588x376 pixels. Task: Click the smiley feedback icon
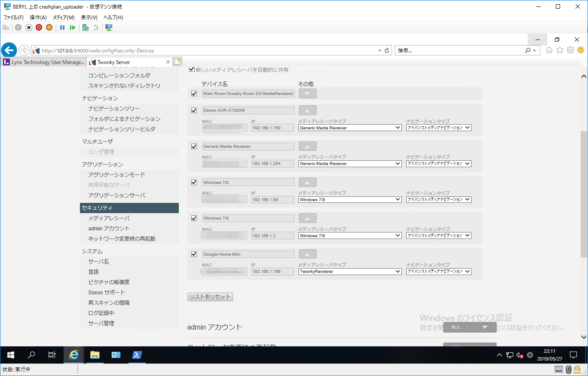point(581,50)
